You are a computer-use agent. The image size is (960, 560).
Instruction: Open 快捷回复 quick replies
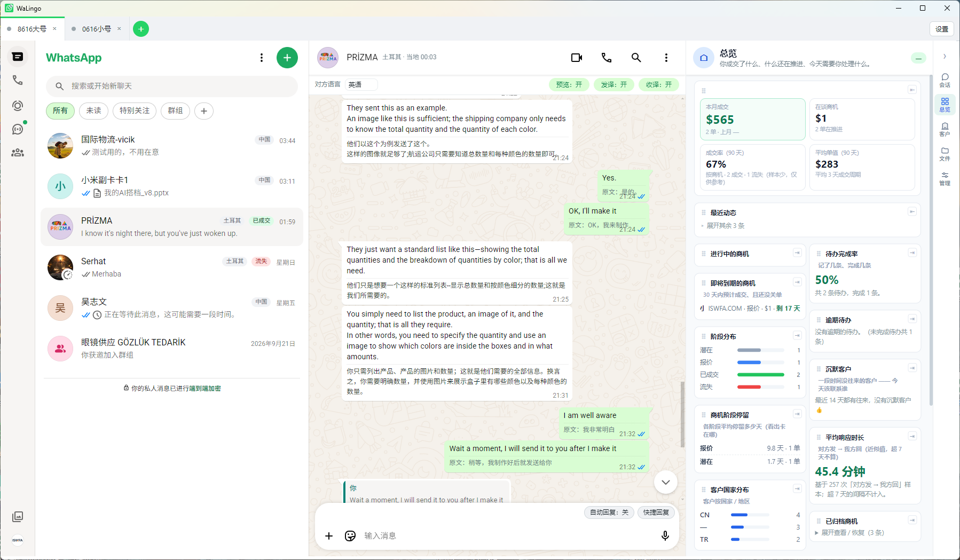[x=656, y=512]
